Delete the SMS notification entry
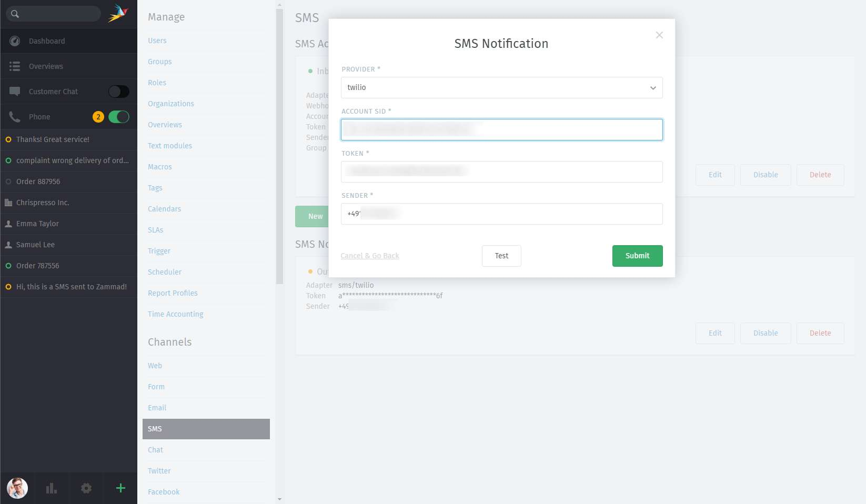 coord(820,333)
